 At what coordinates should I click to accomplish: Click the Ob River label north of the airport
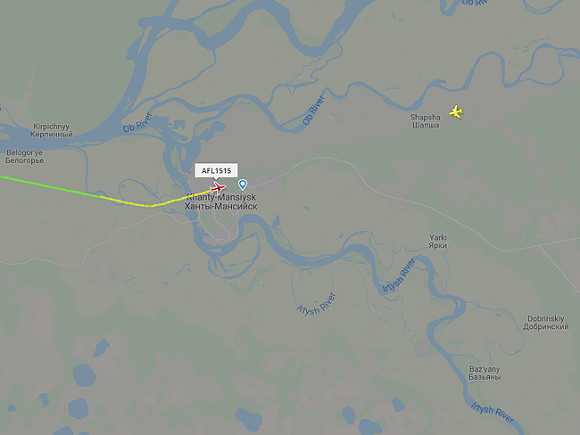pyautogui.click(x=314, y=110)
